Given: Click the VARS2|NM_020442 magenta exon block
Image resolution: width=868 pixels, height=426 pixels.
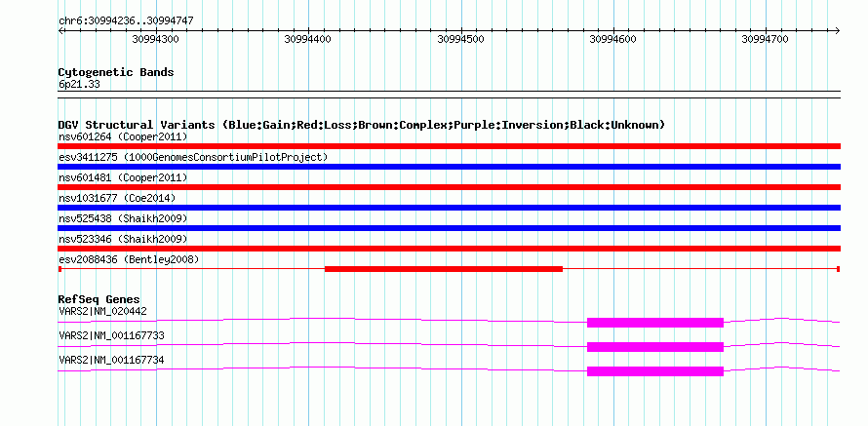Looking at the screenshot, I should coord(655,323).
